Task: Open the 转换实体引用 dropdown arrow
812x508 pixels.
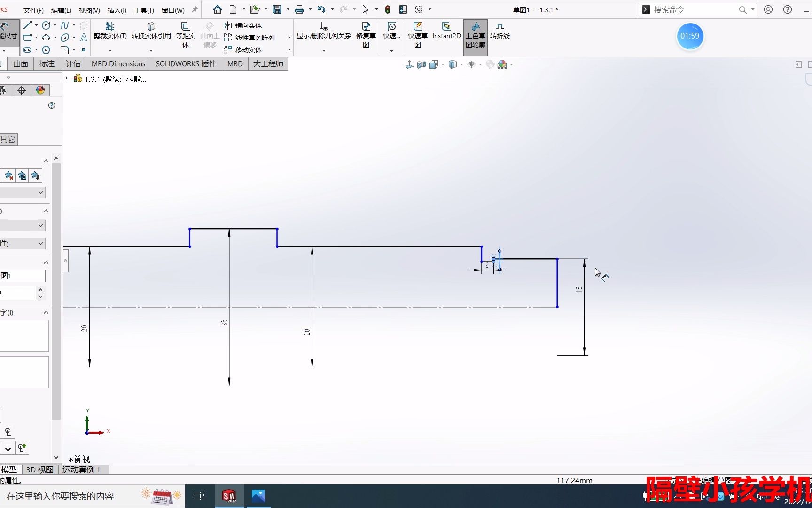Action: coord(151,51)
